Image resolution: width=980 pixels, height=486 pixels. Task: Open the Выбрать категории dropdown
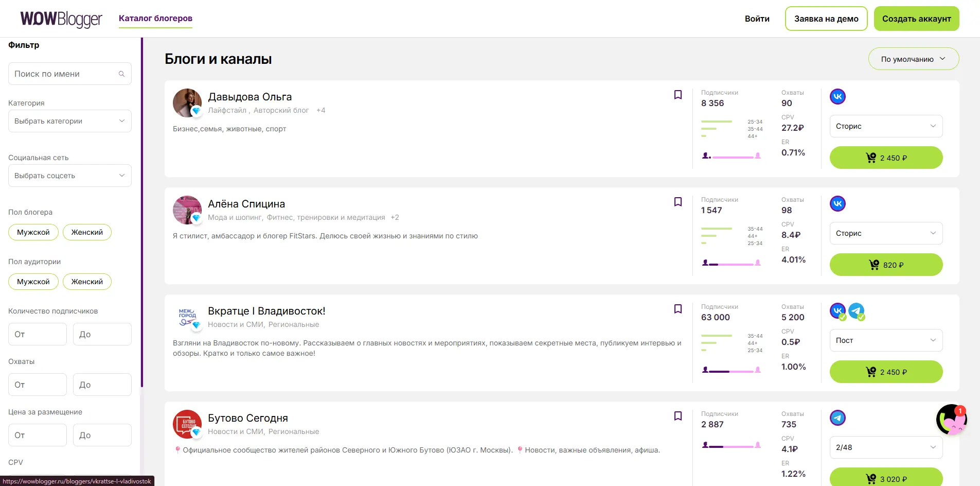pos(70,121)
